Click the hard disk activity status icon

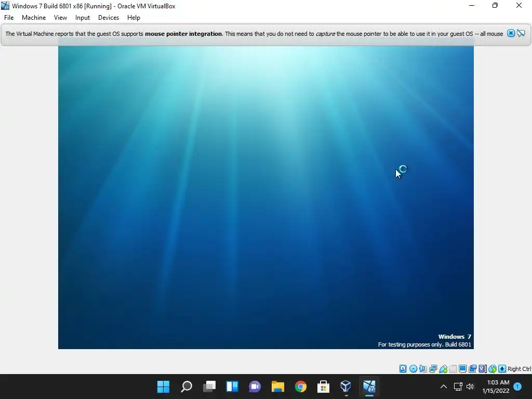point(403,369)
